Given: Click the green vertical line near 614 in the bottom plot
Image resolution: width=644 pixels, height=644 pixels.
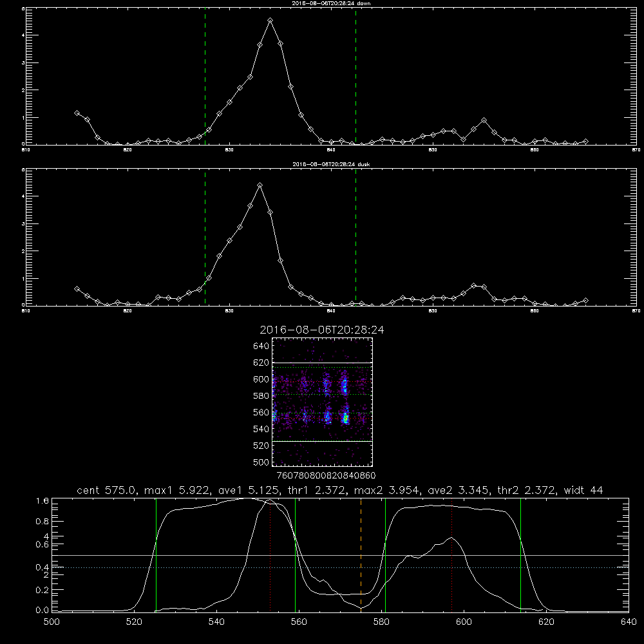Looking at the screenshot, I should [520, 555].
